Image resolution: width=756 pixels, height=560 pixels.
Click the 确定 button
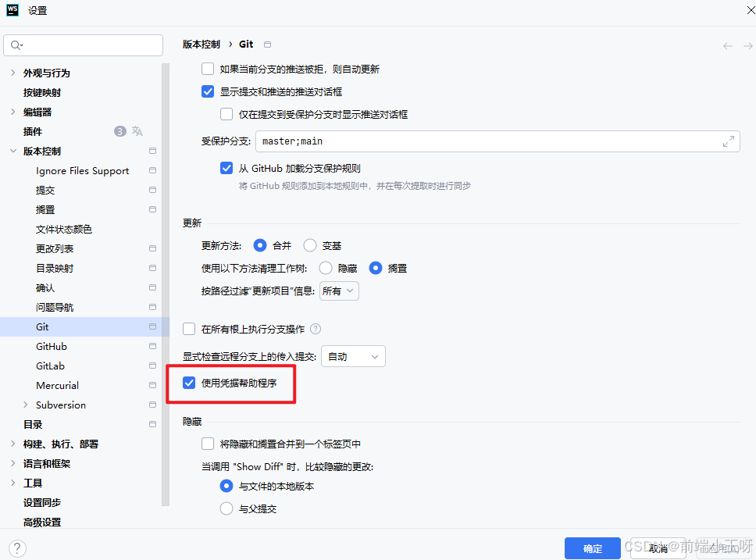593,548
